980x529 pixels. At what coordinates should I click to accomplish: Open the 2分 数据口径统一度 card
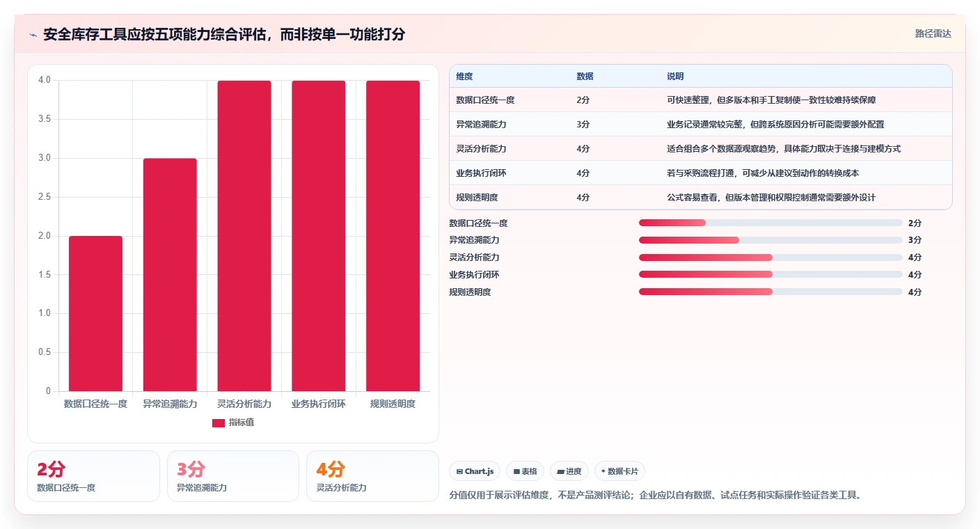pos(93,476)
